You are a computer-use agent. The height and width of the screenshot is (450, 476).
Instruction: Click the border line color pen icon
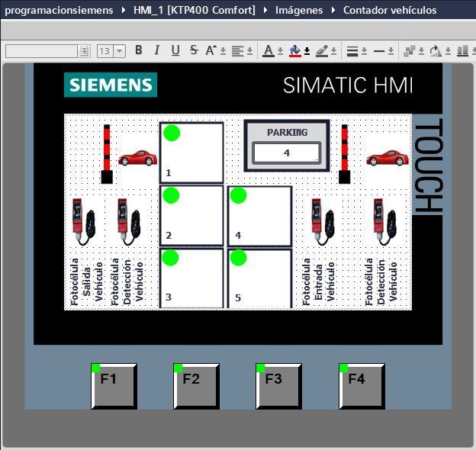pyautogui.click(x=322, y=51)
